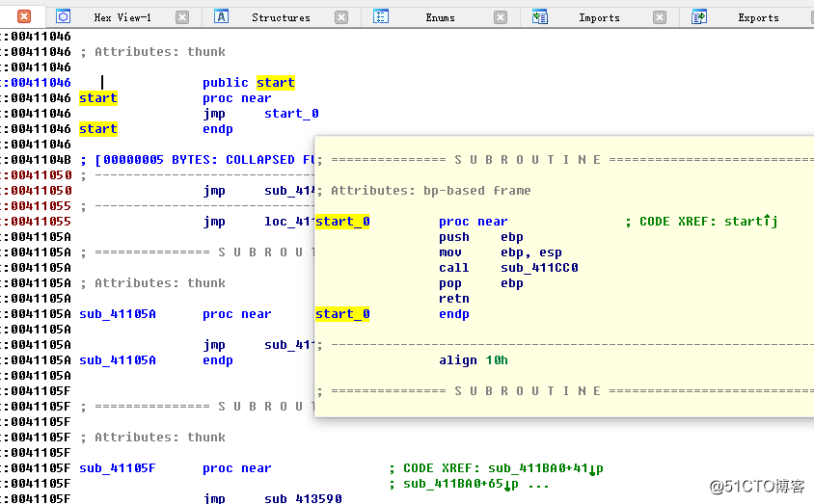Image resolution: width=814 pixels, height=504 pixels.
Task: Switch to the Enums tab
Action: (x=440, y=17)
